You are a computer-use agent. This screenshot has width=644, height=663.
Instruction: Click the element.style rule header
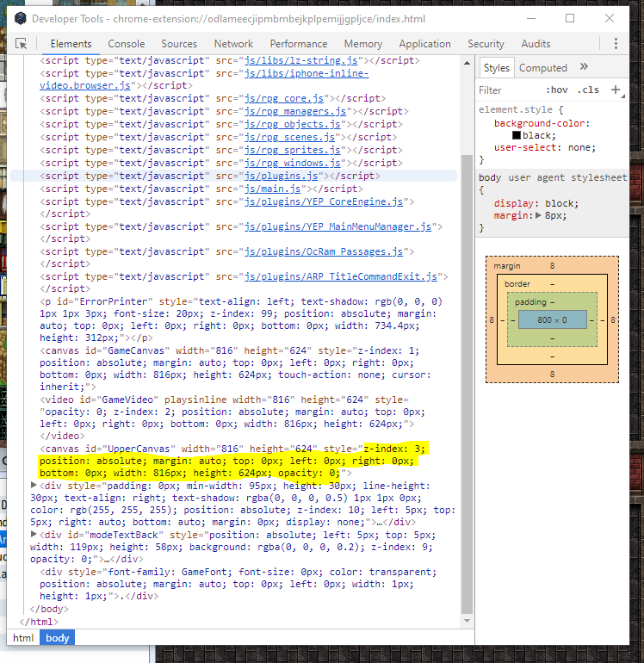click(x=521, y=109)
